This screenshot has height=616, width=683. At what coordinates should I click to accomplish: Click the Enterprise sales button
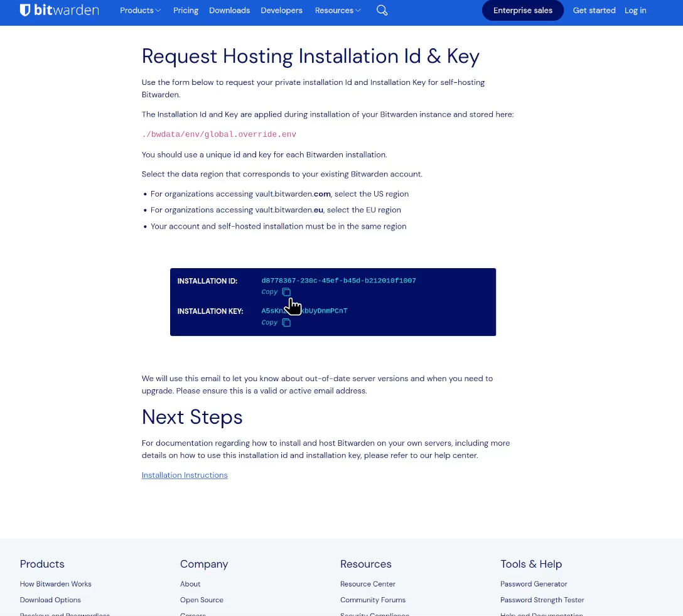[523, 10]
